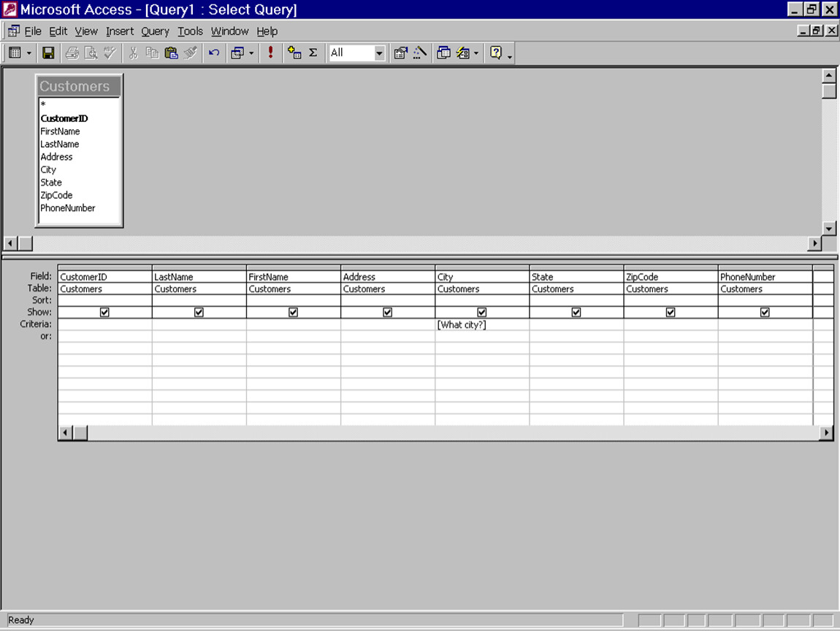The width and height of the screenshot is (840, 631).
Task: Select CustomerID in the Customers field list
Action: (79, 118)
